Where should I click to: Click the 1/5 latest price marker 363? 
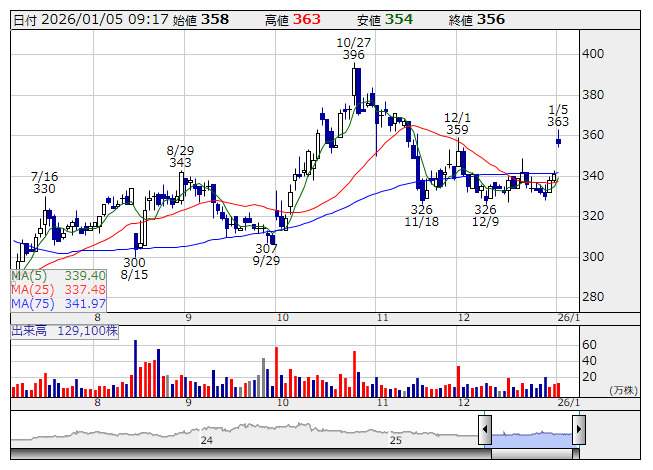(558, 115)
